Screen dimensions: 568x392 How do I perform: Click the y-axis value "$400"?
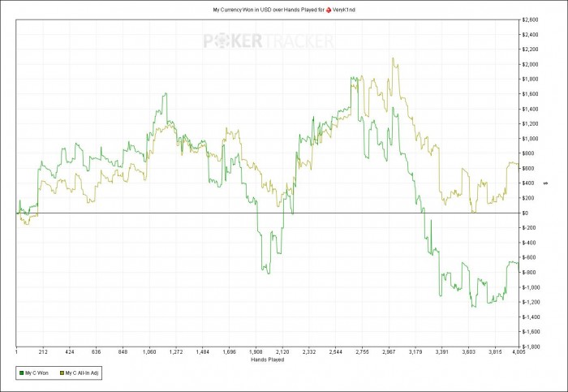(529, 183)
